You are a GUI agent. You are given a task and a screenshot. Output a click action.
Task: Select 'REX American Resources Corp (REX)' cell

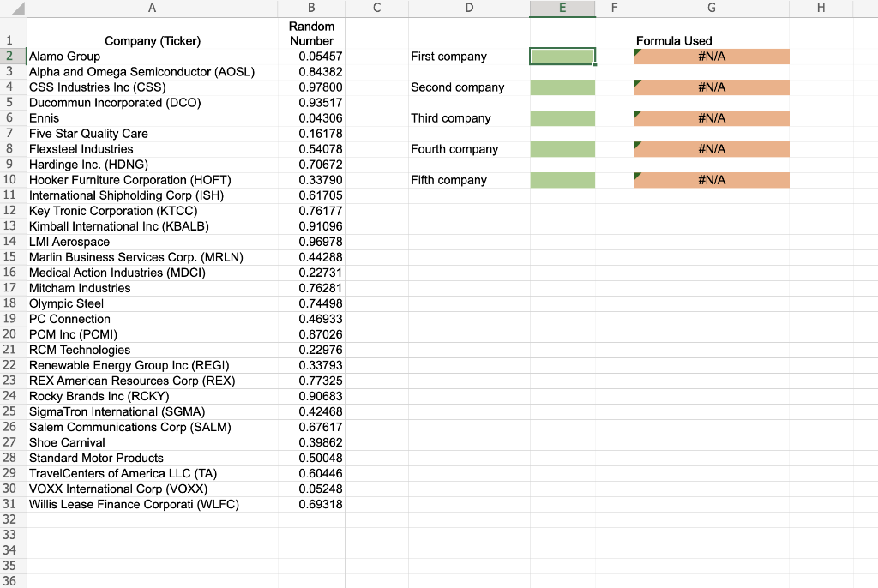(x=153, y=381)
